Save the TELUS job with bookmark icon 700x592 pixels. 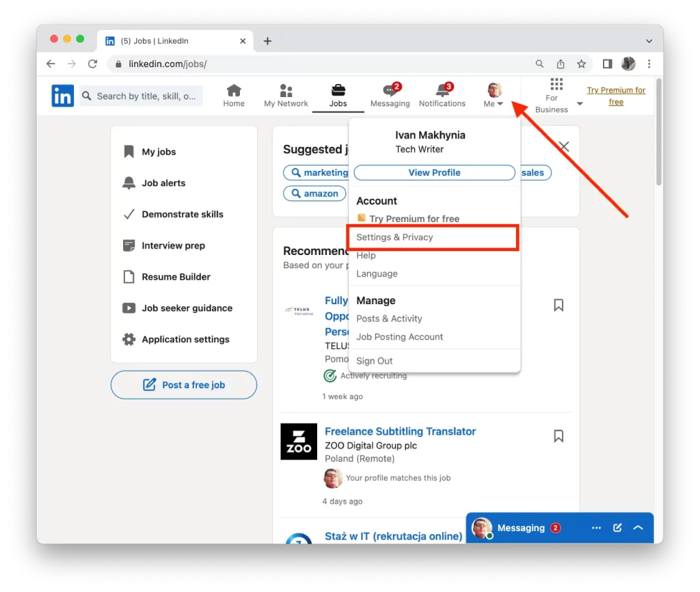click(x=558, y=306)
